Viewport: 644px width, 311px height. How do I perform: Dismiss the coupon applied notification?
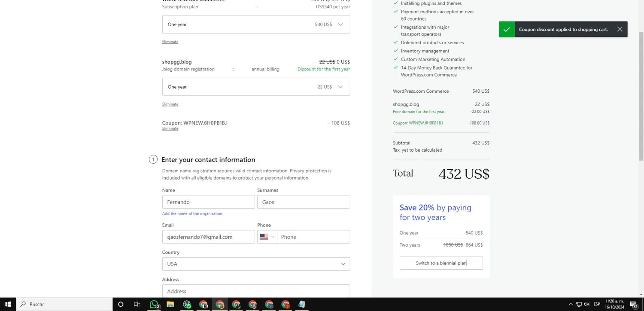tap(620, 29)
